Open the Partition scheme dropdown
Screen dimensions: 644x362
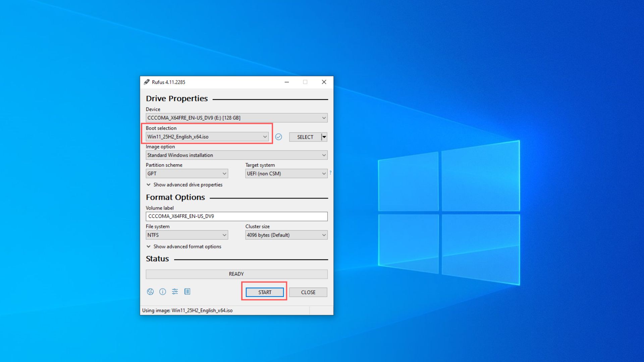point(224,173)
